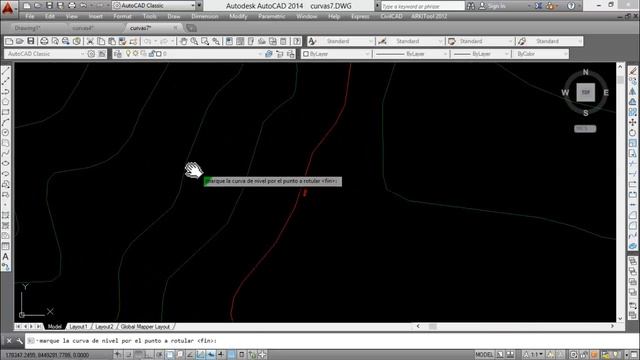Click the annotation scale 1:1 button
Image resolution: width=640 pixels, height=360 pixels.
533,355
